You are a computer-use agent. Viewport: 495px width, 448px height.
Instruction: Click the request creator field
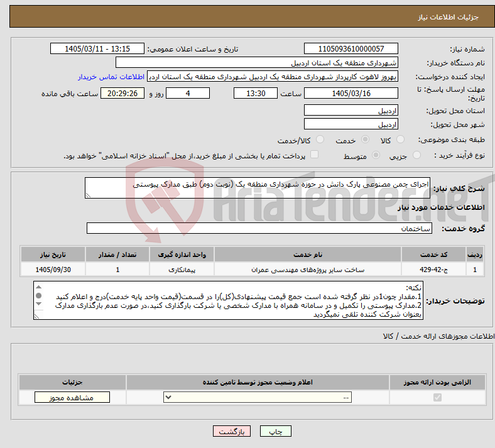coord(273,77)
